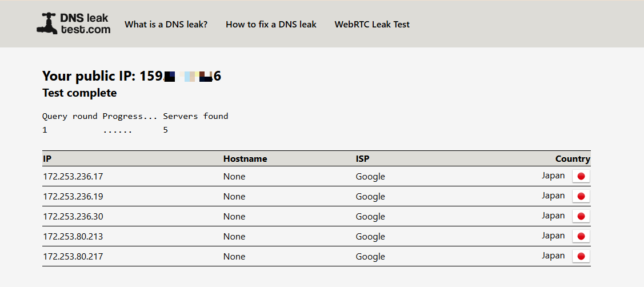Click Japan flag icon for 172.253.80.217
This screenshot has height=287, width=644.
581,256
